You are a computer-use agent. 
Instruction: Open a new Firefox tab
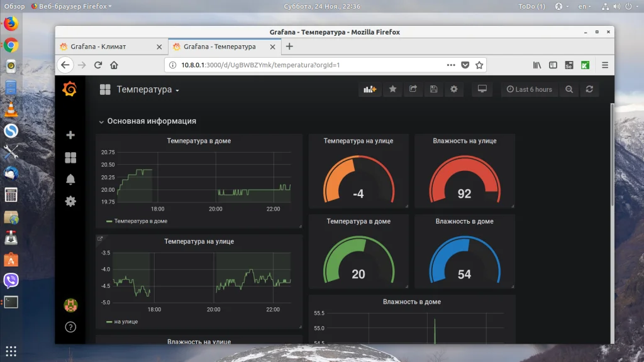tap(289, 47)
